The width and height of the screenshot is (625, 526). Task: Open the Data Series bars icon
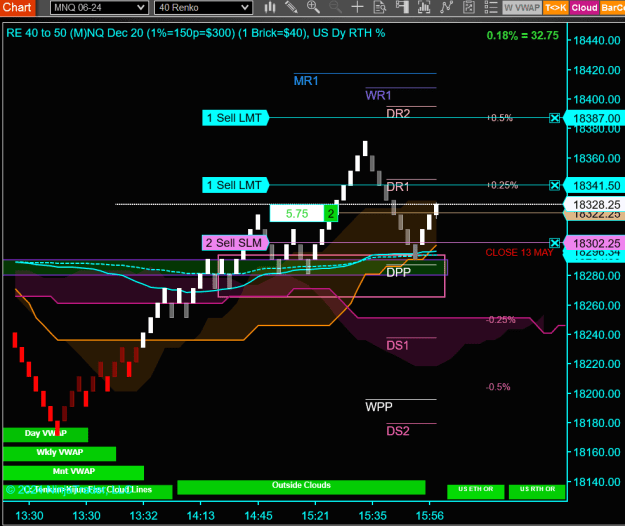coord(424,7)
